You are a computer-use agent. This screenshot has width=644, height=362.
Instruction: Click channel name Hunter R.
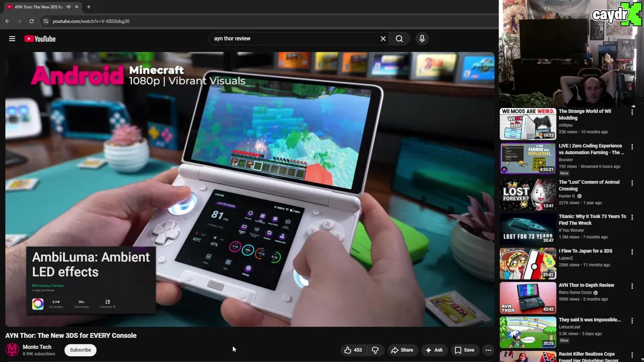(x=567, y=196)
